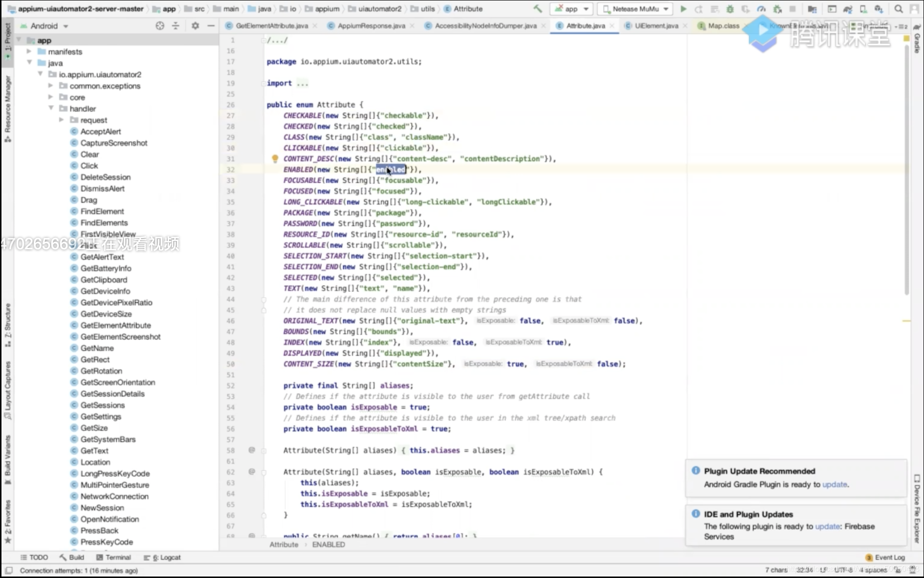
Task: Toggle the Layout Captures side tab
Action: click(x=7, y=390)
